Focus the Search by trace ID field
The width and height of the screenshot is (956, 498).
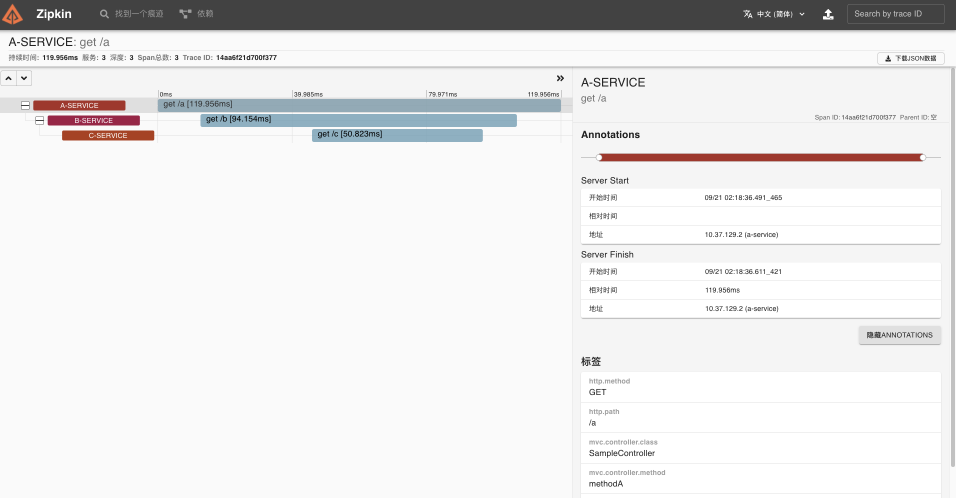895,14
